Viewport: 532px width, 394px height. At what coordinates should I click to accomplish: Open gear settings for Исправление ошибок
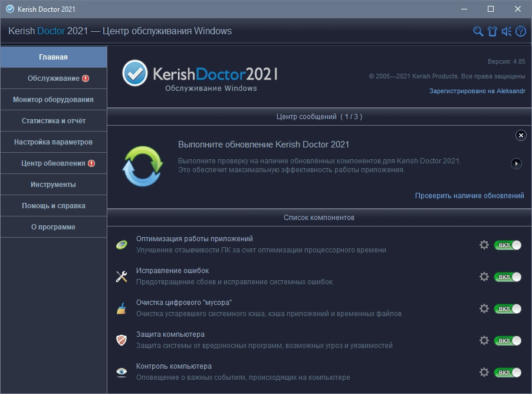point(484,277)
